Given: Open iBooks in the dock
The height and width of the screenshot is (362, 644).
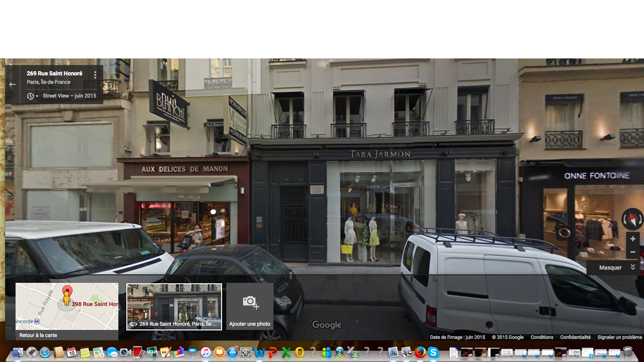Looking at the screenshot, I should [x=219, y=352].
